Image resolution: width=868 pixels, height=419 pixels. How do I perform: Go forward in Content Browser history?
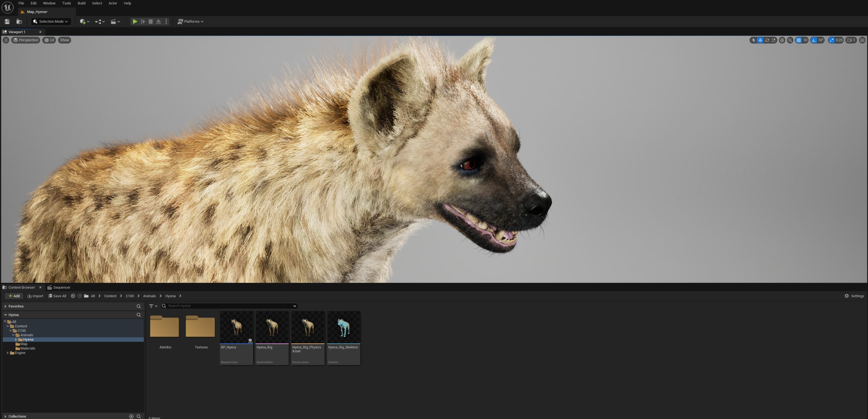click(x=80, y=296)
